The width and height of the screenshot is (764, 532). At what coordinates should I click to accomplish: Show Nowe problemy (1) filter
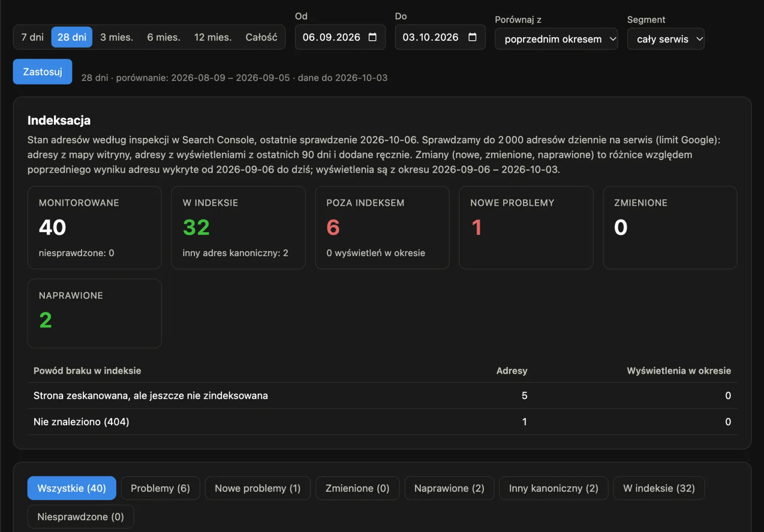[258, 488]
